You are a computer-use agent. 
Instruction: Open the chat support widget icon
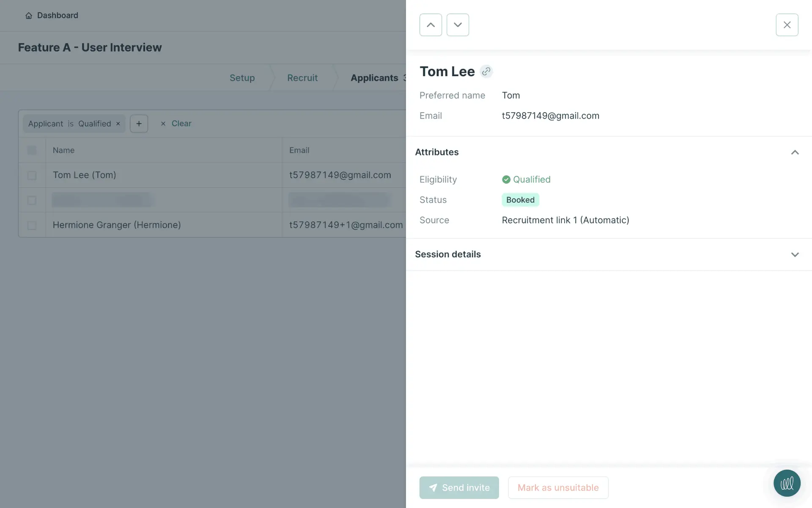(787, 483)
